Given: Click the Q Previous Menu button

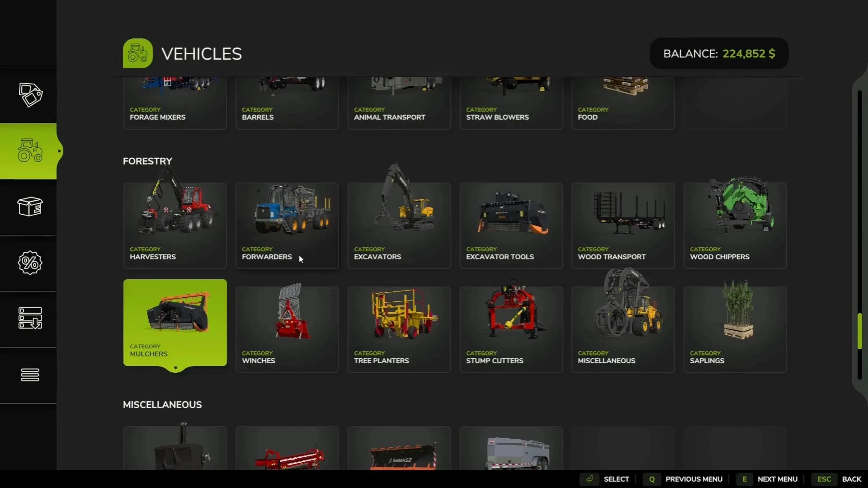Looking at the screenshot, I should (684, 479).
